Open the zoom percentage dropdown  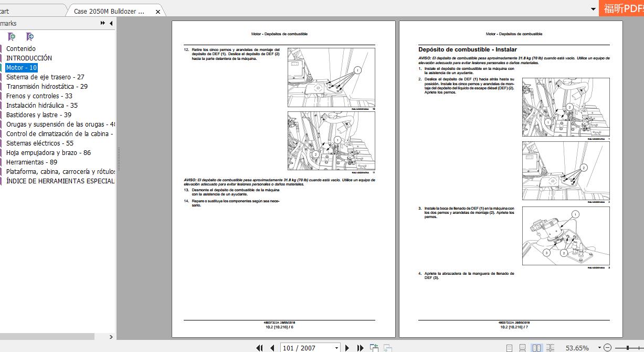[599, 348]
